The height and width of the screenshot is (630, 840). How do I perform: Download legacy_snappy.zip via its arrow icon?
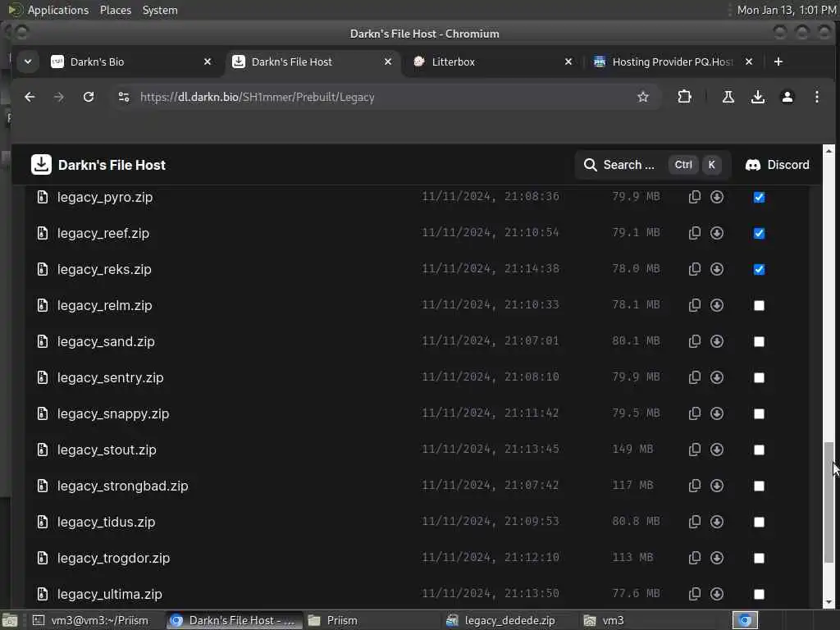tap(717, 413)
